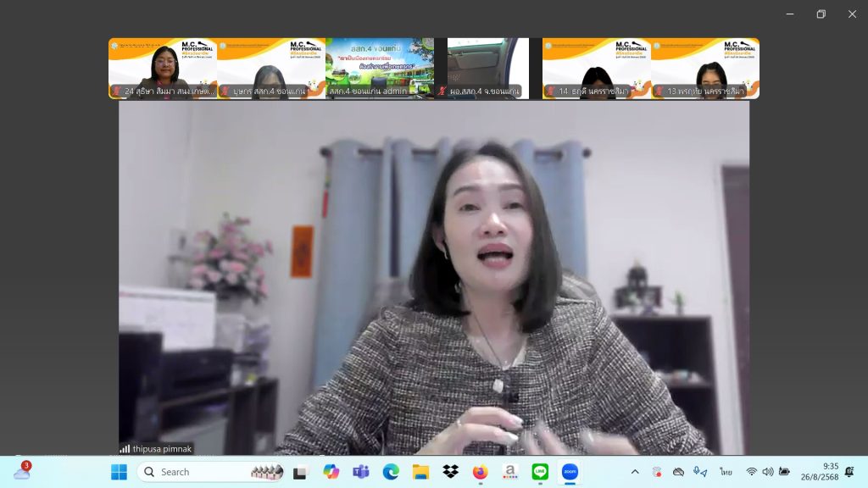This screenshot has height=488, width=868.
Task: Open the Amazon app in the taskbar
Action: 510,472
